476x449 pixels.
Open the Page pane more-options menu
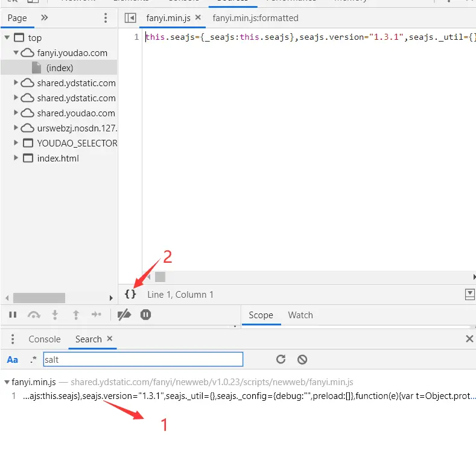coord(106,18)
